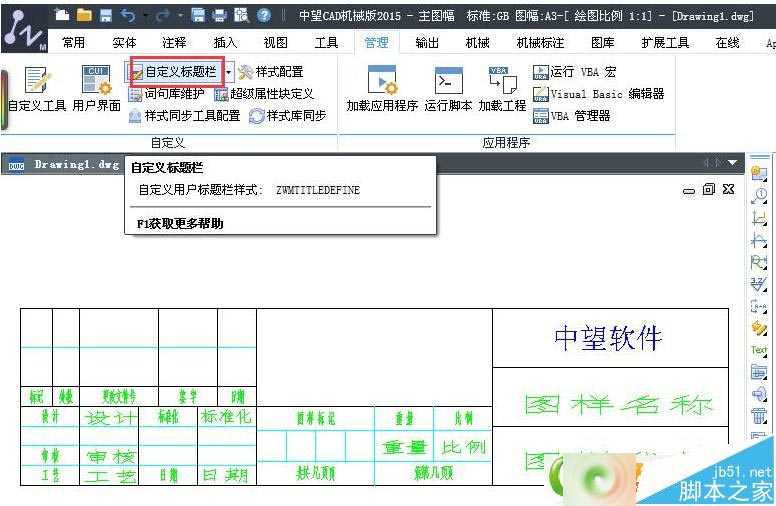
Task: Switch to the 扩展工具 ribbon tab
Action: pyautogui.click(x=665, y=43)
